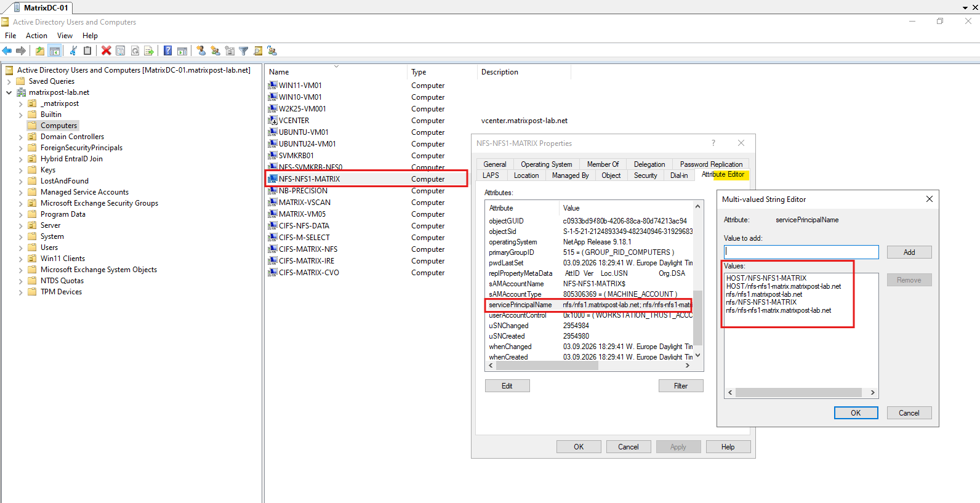Click the Export list toolbar icon
This screenshot has height=503, width=980.
[148, 50]
